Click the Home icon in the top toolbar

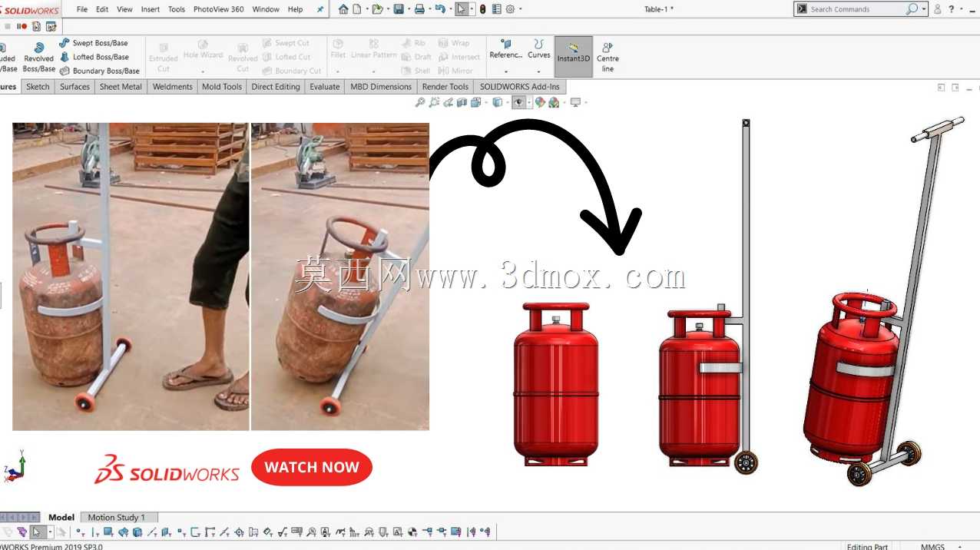tap(343, 9)
